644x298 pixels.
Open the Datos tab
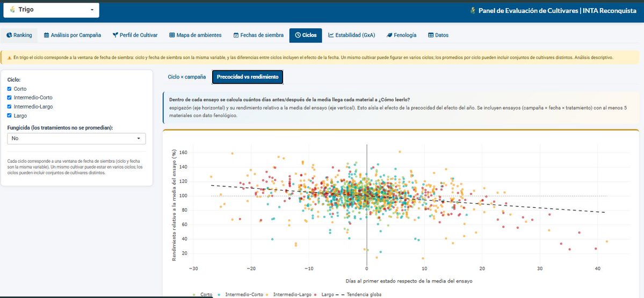[438, 35]
